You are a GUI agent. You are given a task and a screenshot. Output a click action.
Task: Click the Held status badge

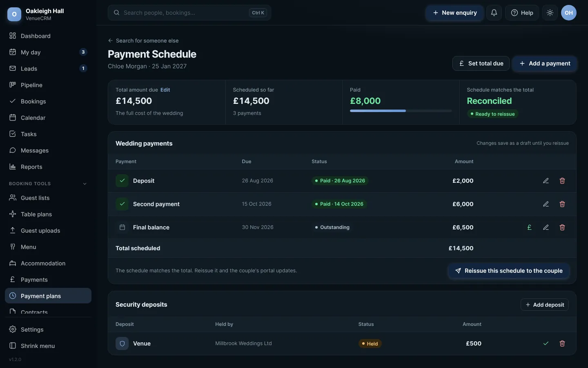(370, 344)
